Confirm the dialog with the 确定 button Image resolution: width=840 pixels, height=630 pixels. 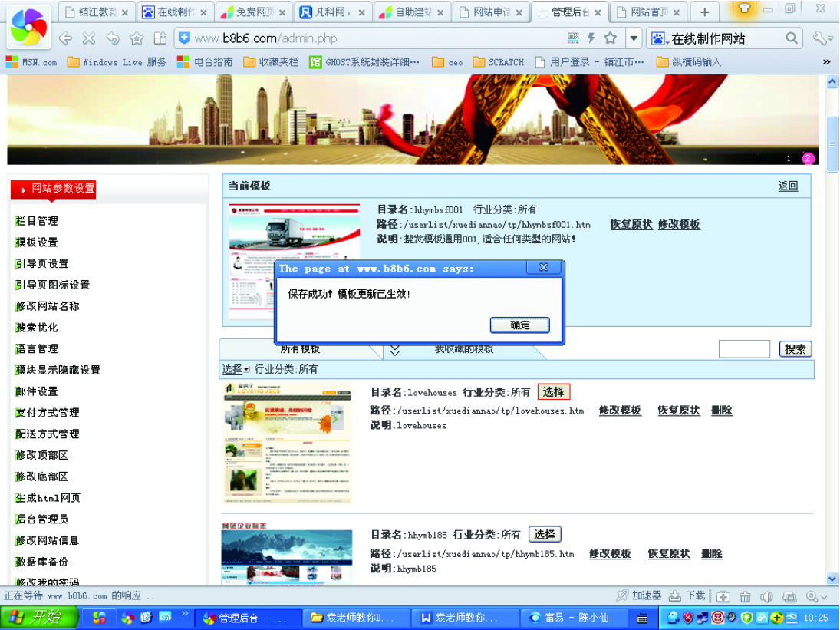[519, 325]
